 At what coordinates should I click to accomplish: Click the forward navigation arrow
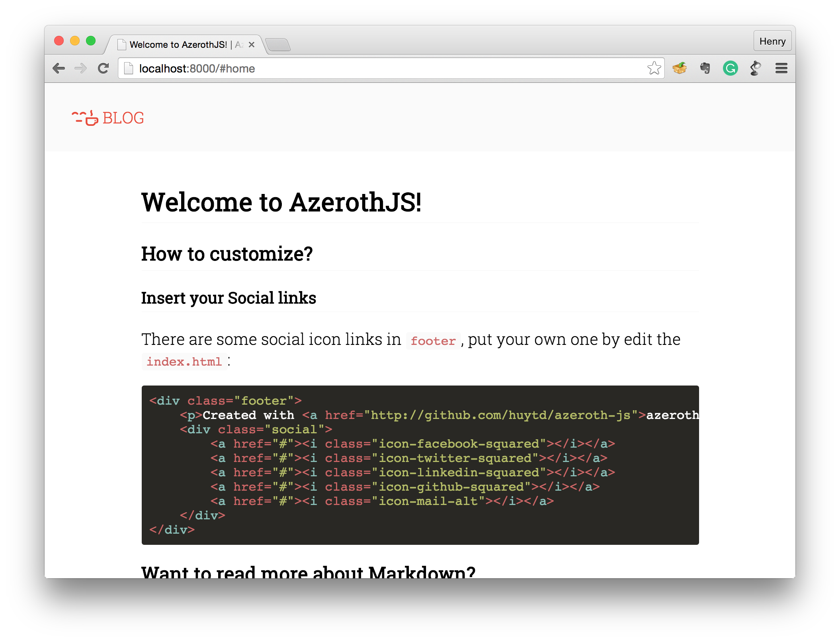[81, 69]
